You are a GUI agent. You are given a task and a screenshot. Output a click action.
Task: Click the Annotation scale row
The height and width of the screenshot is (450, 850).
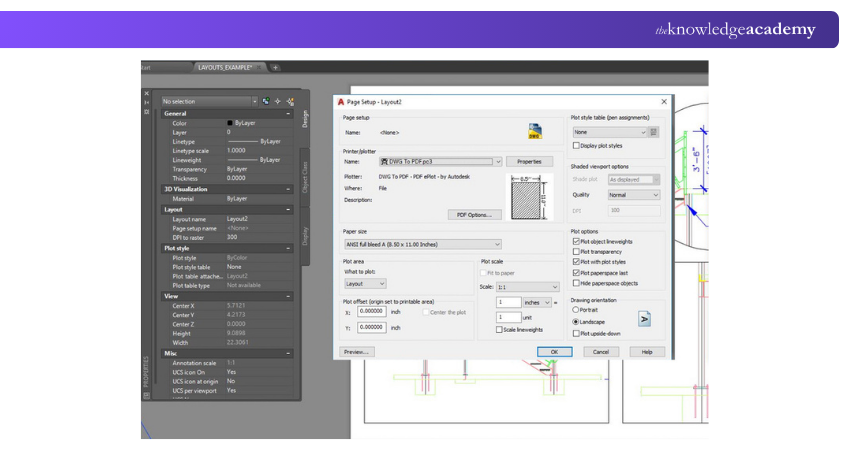pos(227,363)
